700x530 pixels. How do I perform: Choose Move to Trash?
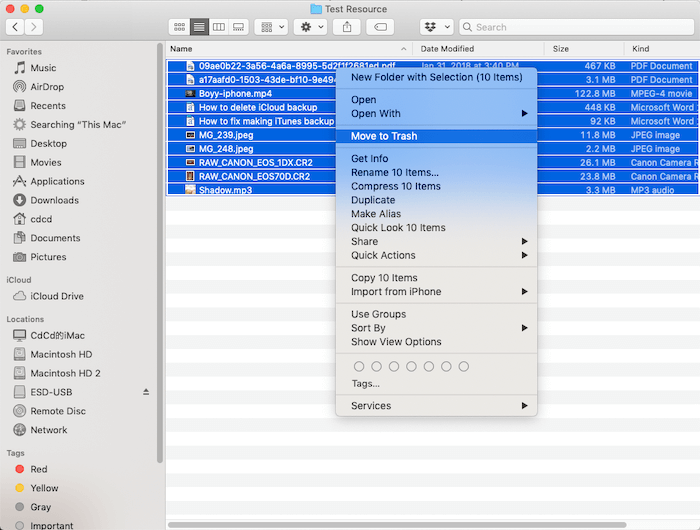click(x=436, y=136)
